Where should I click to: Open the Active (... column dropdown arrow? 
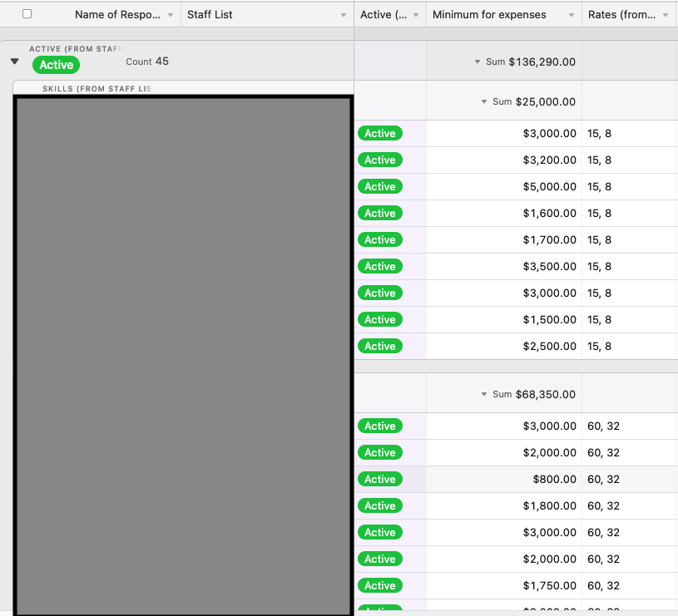coord(415,15)
